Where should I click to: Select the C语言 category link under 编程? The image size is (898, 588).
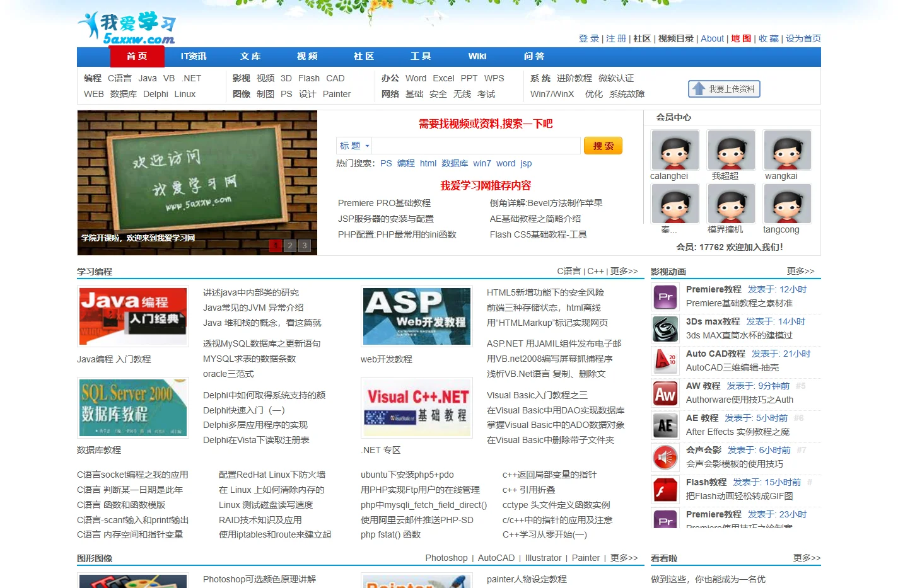click(x=120, y=78)
